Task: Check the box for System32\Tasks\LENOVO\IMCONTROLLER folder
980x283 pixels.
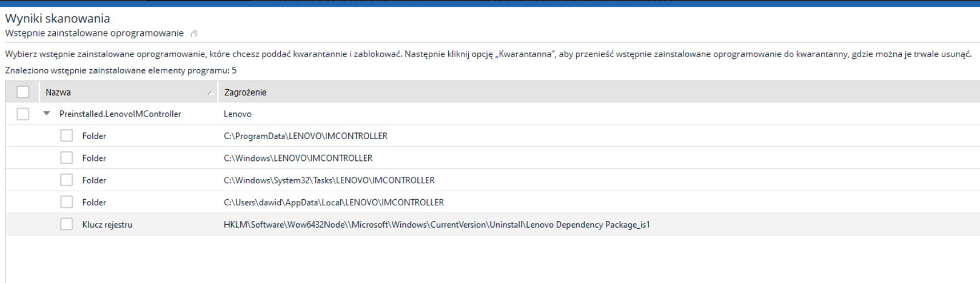Action: 67,180
